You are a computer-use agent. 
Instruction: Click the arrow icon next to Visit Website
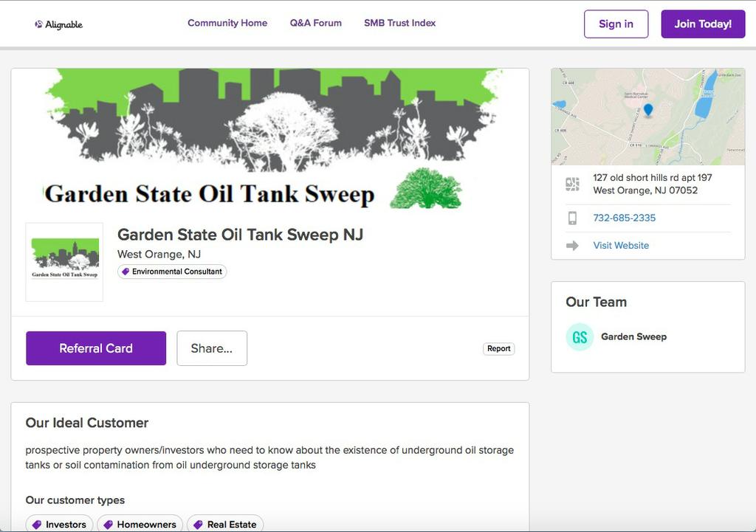[x=573, y=244]
